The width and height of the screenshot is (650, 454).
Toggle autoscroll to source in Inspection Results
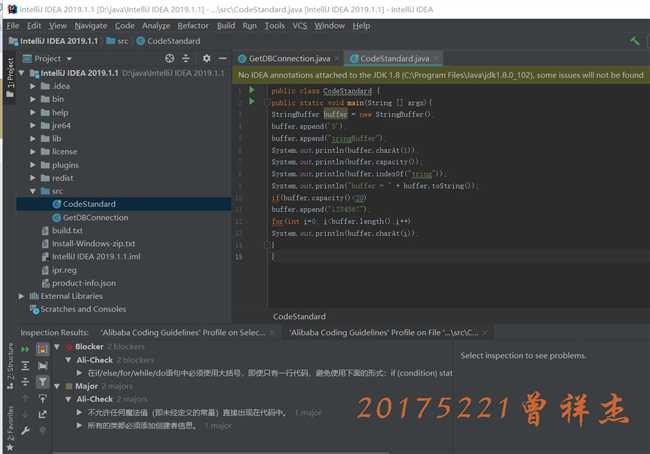(x=42, y=398)
